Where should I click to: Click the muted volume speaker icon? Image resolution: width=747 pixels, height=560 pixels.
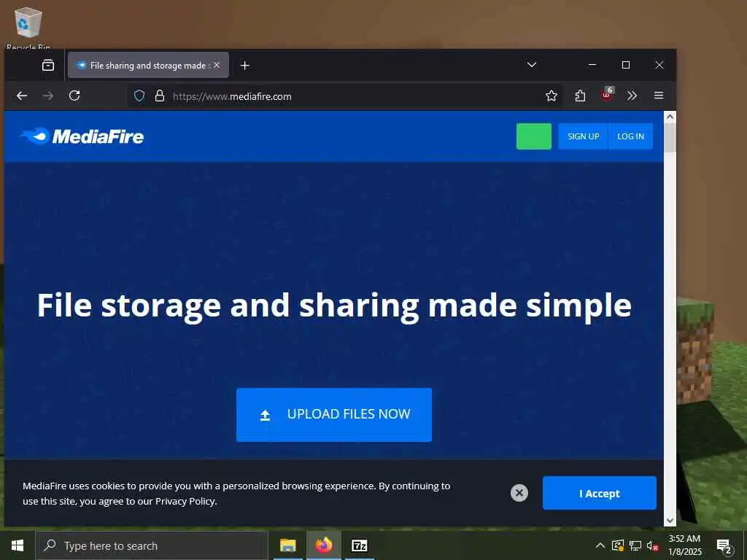[653, 545]
